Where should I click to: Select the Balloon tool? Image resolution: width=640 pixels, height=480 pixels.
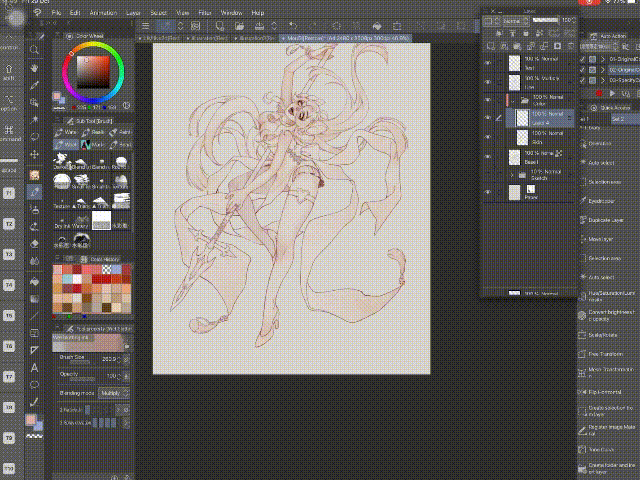(x=35, y=384)
